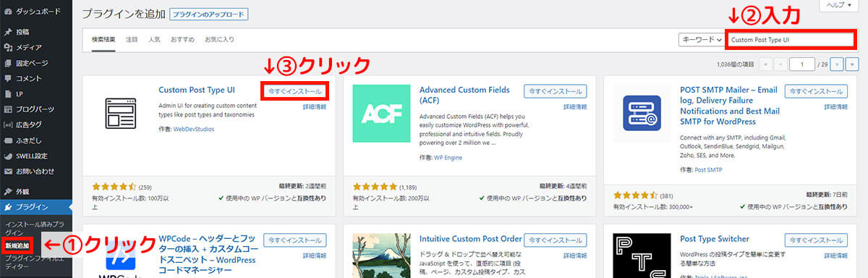Install WPCode plugin now
This screenshot has width=868, height=278.
[x=294, y=240]
